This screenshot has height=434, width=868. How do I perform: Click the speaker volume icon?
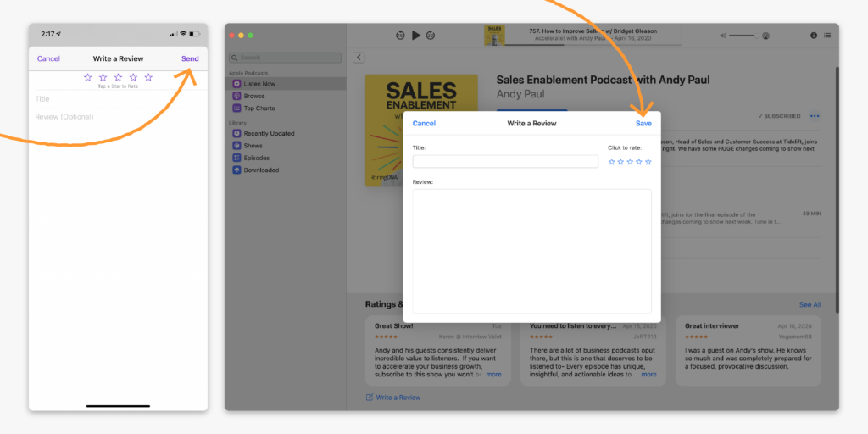pyautogui.click(x=722, y=36)
